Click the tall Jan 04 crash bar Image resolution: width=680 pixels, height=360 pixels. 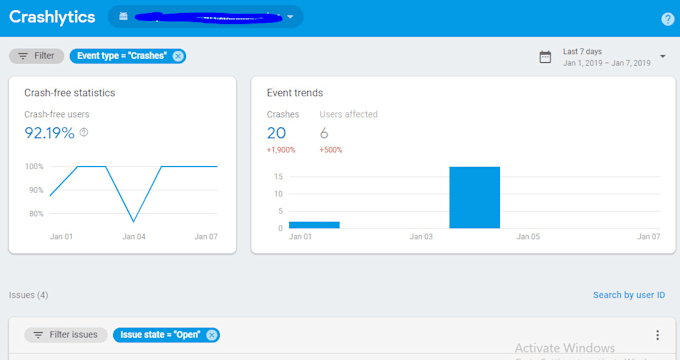pyautogui.click(x=474, y=197)
